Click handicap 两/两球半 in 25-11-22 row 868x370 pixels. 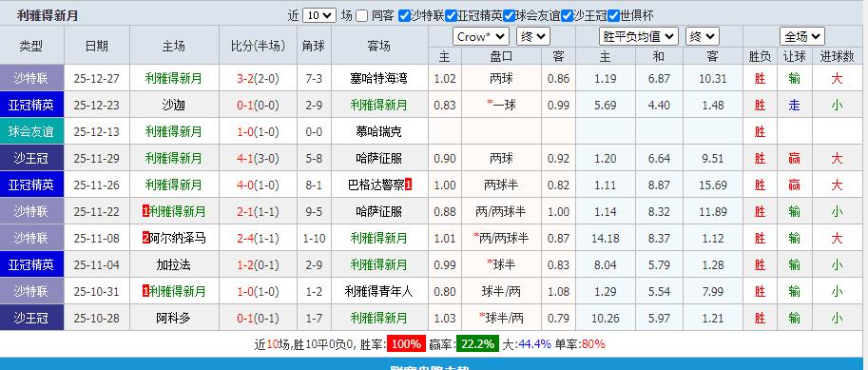[501, 211]
